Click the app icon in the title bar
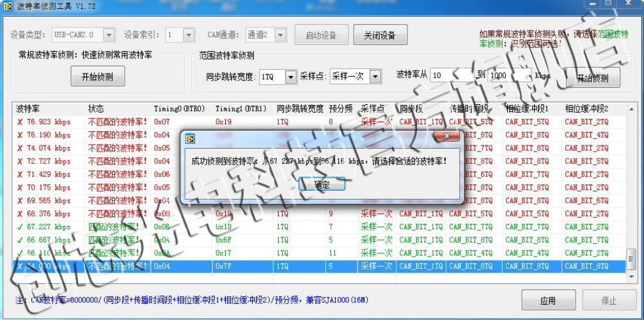Viewport: 644px width, 320px height. point(8,6)
